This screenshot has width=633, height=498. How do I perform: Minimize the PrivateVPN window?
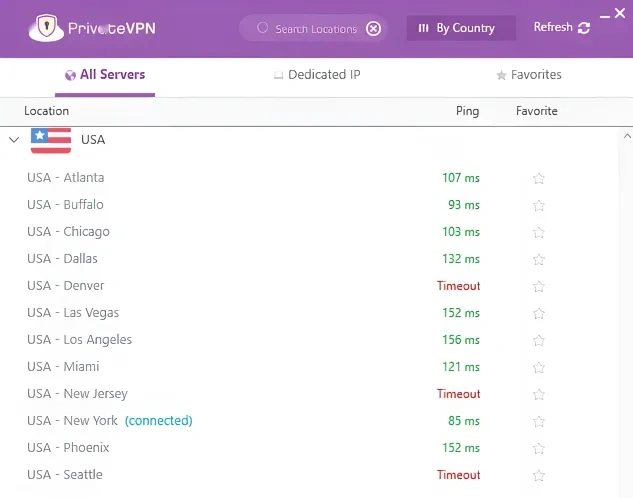(x=605, y=17)
